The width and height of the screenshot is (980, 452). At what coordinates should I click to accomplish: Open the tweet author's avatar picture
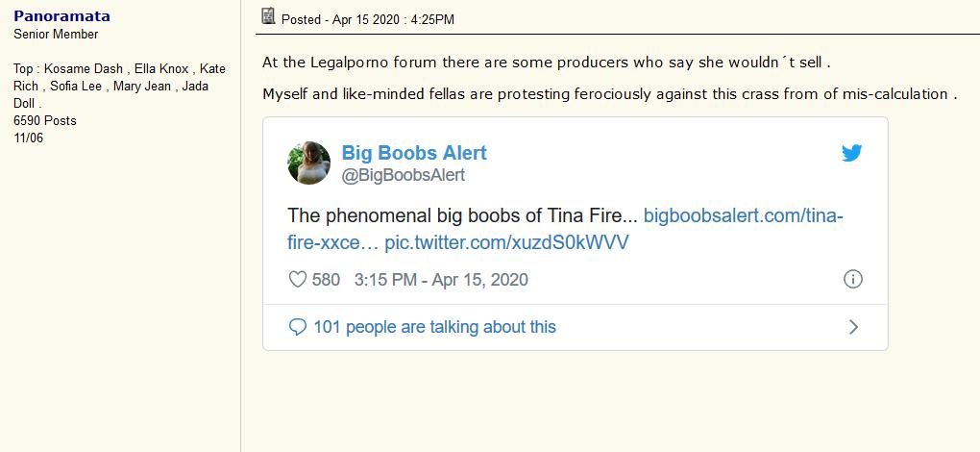click(x=308, y=163)
